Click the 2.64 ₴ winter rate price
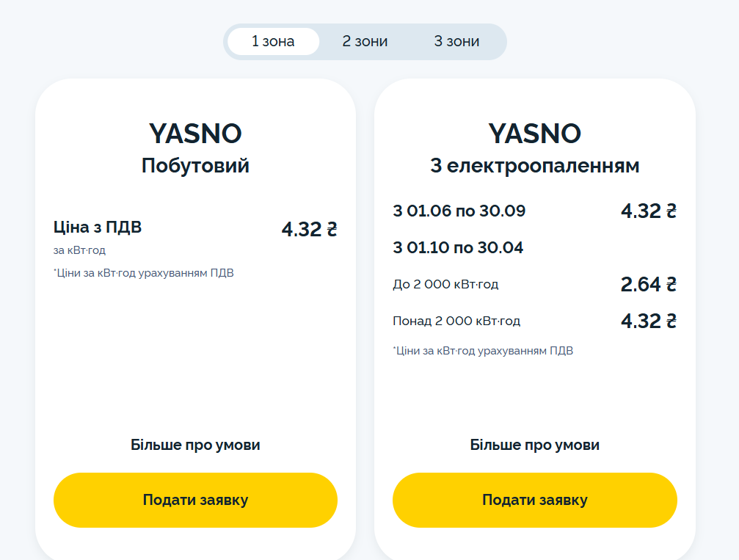 click(647, 284)
